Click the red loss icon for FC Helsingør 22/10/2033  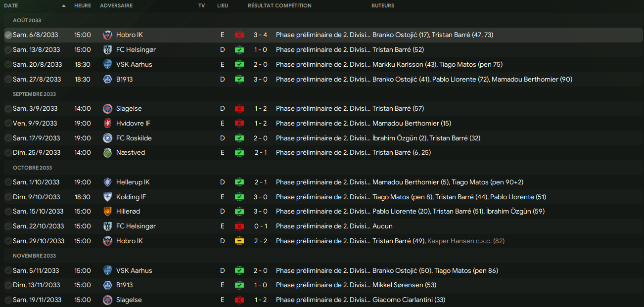(239, 226)
